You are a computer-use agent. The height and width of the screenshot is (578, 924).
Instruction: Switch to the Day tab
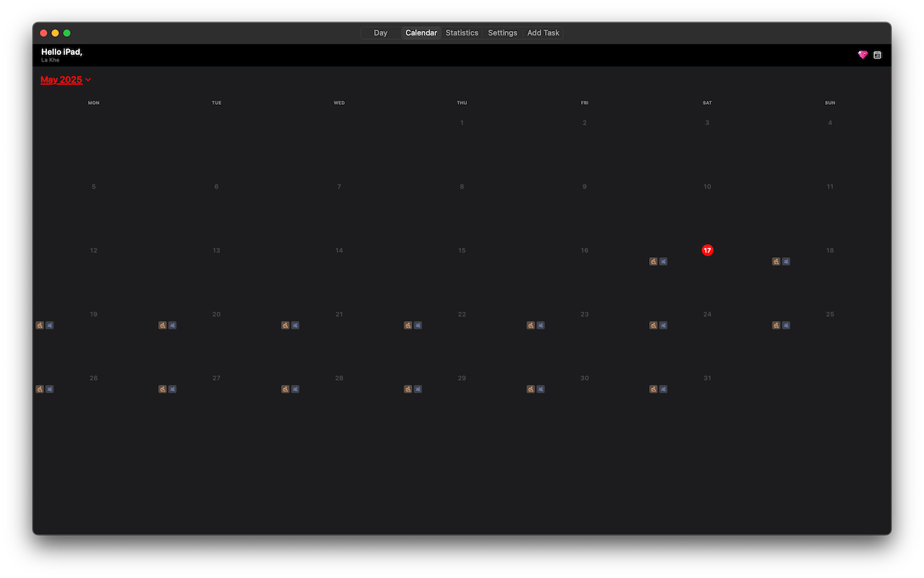(380, 33)
